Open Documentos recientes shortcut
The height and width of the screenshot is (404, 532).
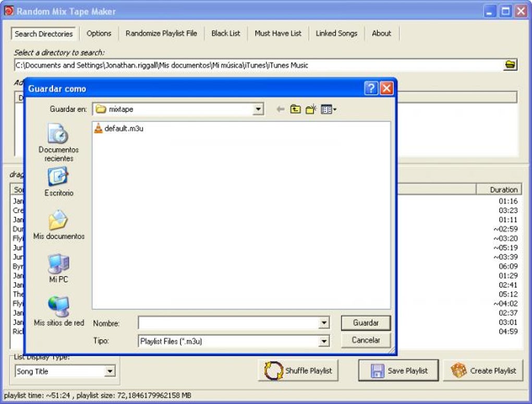click(58, 142)
